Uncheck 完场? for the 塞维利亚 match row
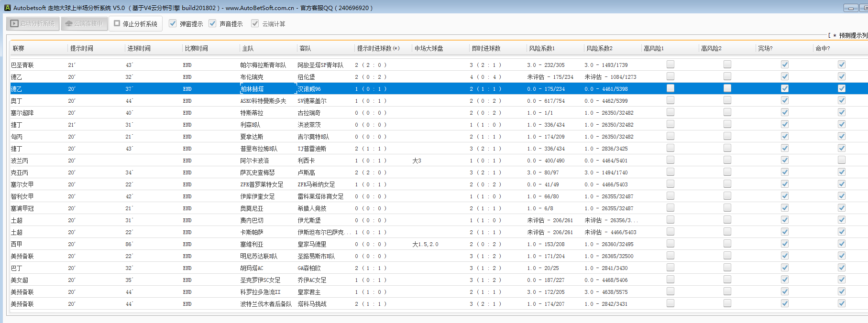The width and height of the screenshot is (868, 323). click(785, 244)
